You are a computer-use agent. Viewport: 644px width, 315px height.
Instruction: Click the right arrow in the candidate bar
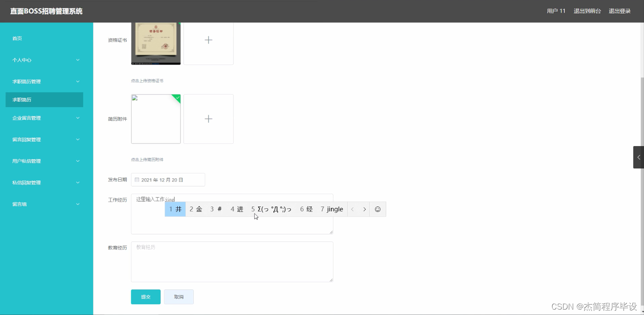click(364, 209)
